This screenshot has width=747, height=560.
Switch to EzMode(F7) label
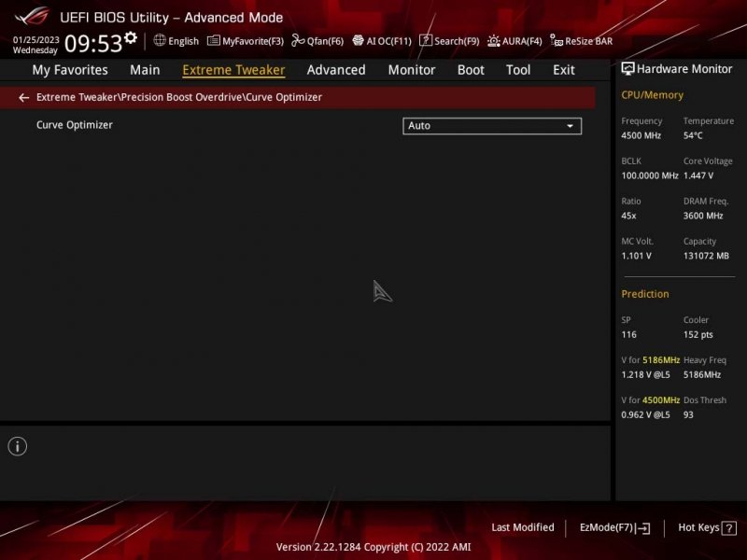(606, 527)
